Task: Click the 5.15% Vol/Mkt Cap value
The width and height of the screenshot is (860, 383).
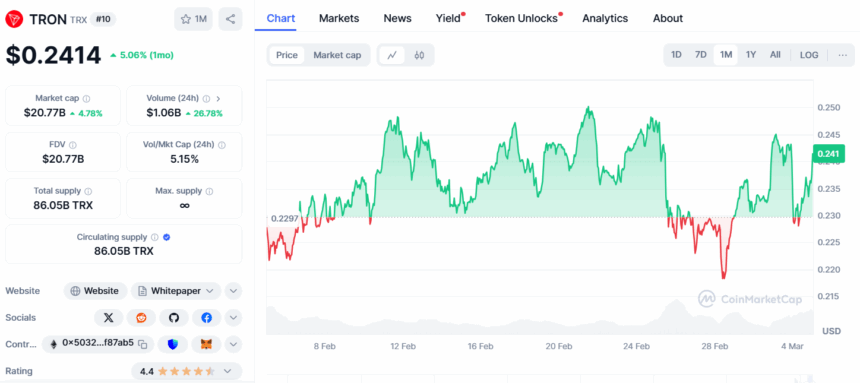Action: point(184,159)
